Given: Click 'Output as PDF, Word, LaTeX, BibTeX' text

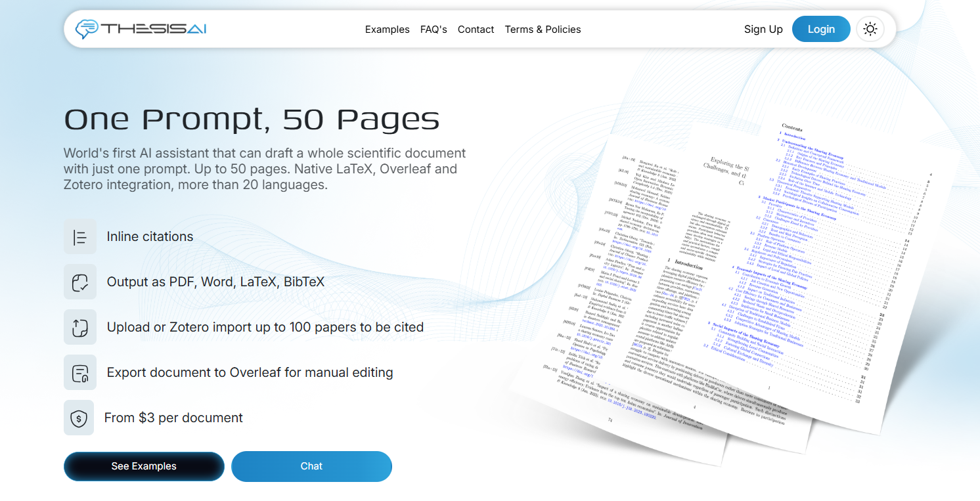Looking at the screenshot, I should coord(215,282).
